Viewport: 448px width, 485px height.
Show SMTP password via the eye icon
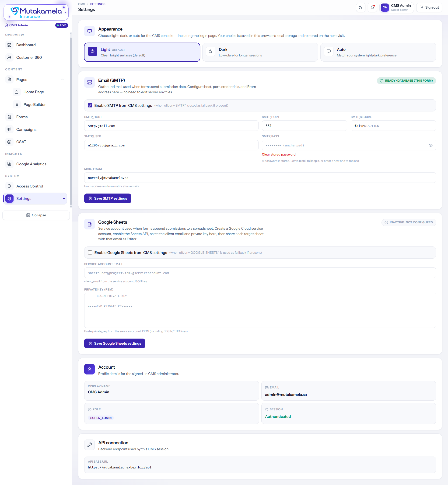[x=430, y=145]
